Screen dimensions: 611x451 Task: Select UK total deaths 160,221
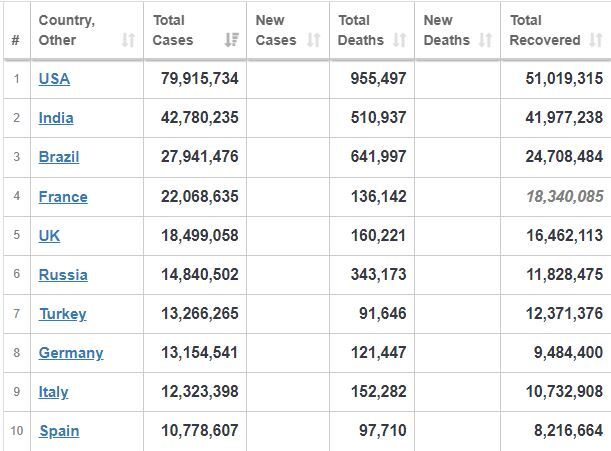pos(378,235)
